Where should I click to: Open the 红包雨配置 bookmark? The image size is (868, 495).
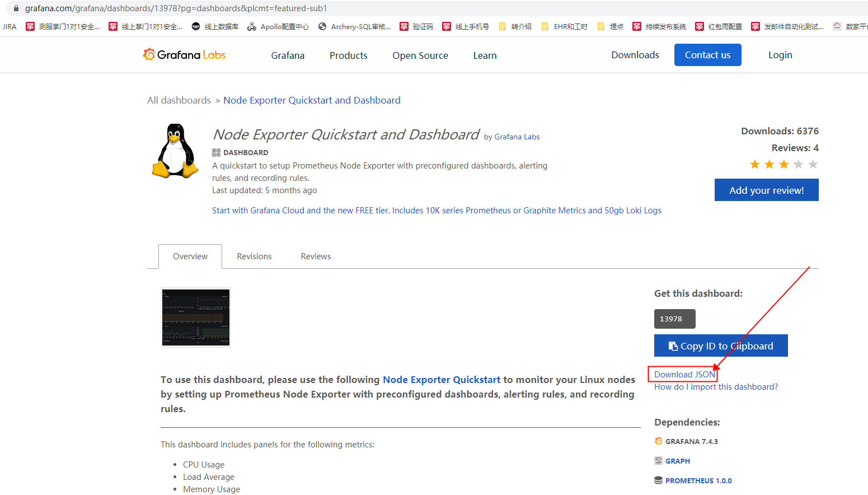(719, 26)
